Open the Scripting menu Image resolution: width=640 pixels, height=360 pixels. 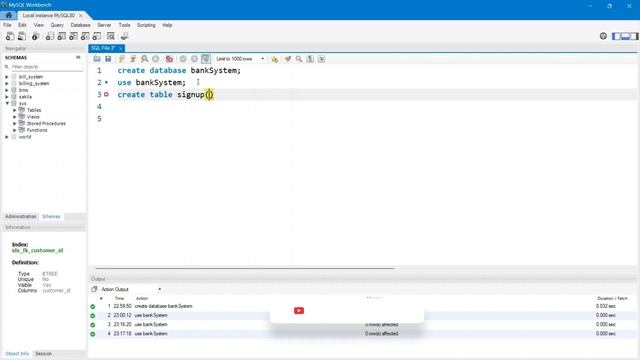coord(146,25)
